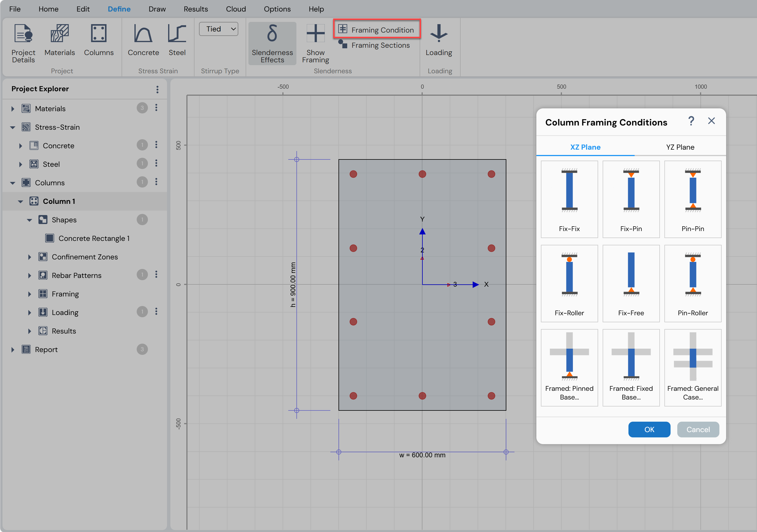Viewport: 757px width, 532px height.
Task: Expand the Results tree node
Action: click(x=29, y=331)
